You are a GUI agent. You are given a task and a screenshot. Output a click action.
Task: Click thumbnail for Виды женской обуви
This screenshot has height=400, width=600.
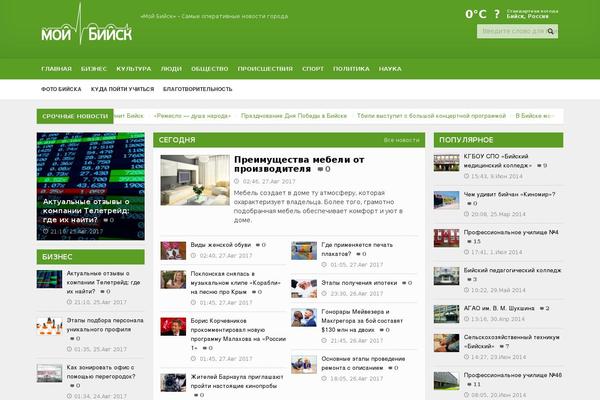pyautogui.click(x=173, y=251)
